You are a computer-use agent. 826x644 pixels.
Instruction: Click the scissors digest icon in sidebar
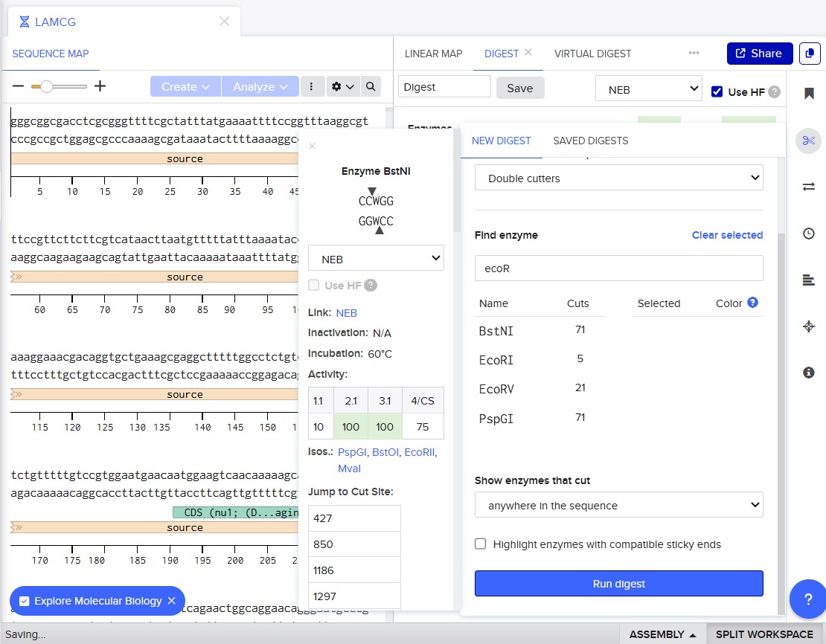(809, 141)
